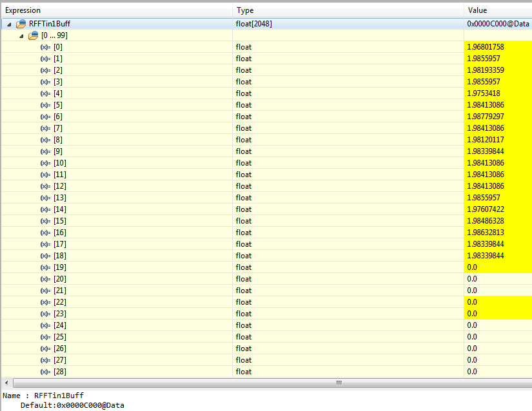Image resolution: width=532 pixels, height=411 pixels.
Task: Click the Type column header
Action: tap(348, 10)
